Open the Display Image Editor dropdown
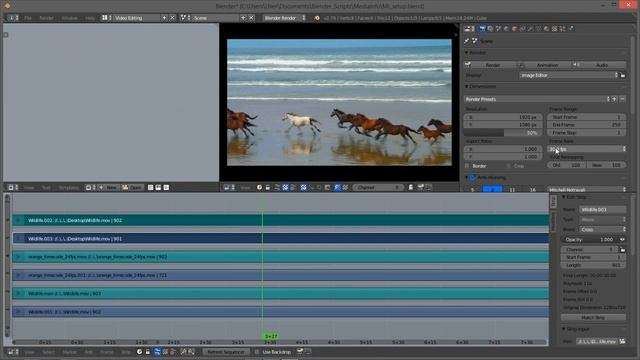Viewport: 640px width, 360px height. click(x=569, y=76)
